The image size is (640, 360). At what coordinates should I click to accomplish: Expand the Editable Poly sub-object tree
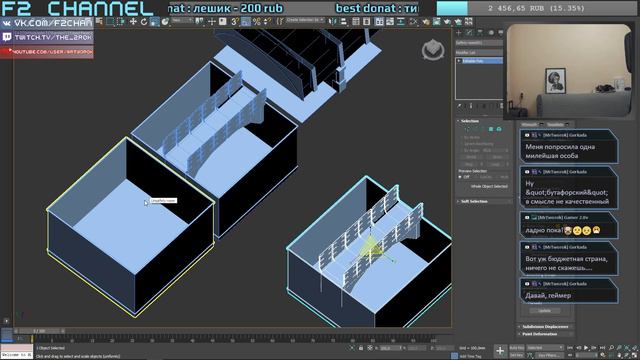(459, 61)
